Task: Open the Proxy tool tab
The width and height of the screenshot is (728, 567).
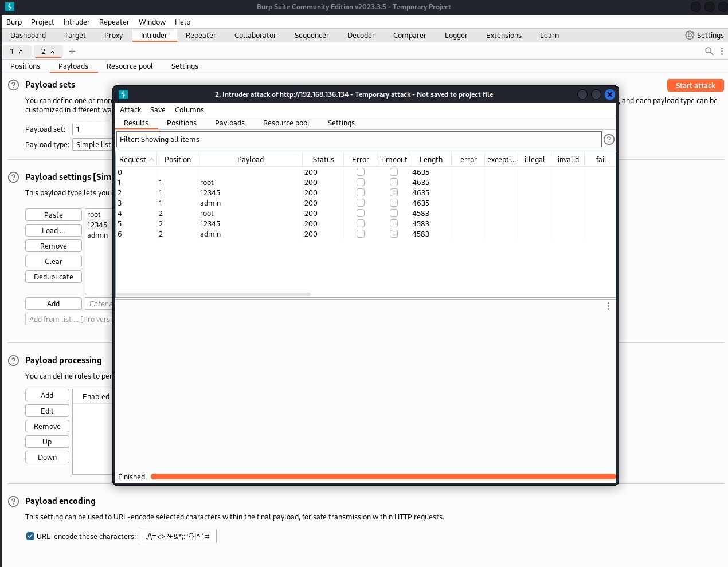Action: [113, 36]
